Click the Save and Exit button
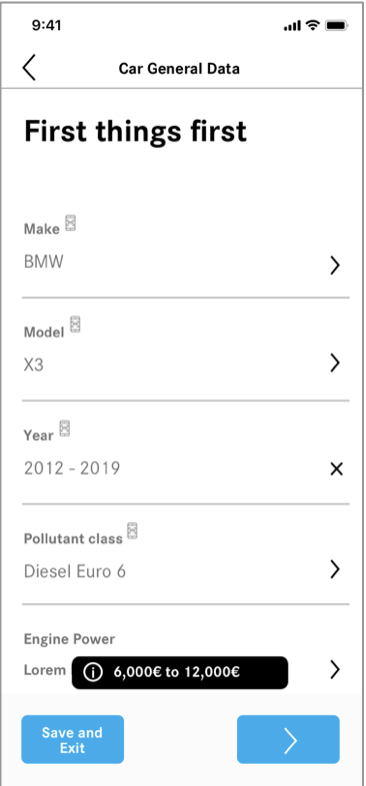Viewport: 366px width, 786px height. click(x=72, y=739)
